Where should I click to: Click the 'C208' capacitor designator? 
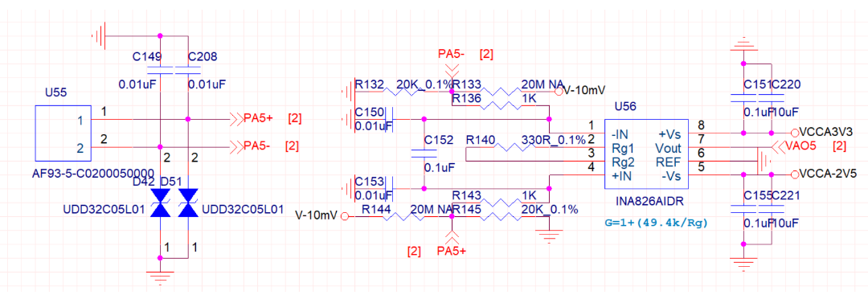203,56
